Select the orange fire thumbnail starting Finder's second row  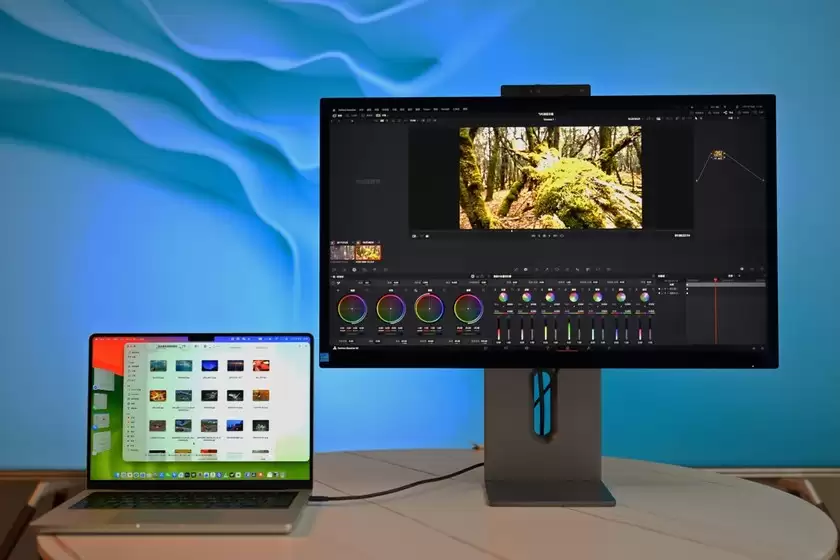coord(158,395)
